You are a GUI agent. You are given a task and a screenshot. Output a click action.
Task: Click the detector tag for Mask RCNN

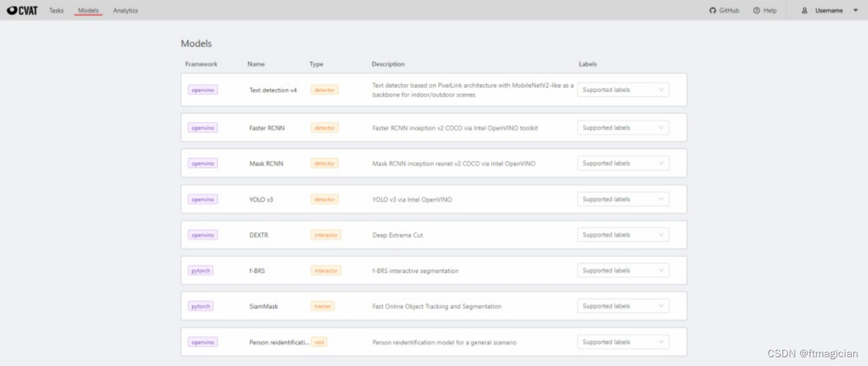(x=325, y=163)
